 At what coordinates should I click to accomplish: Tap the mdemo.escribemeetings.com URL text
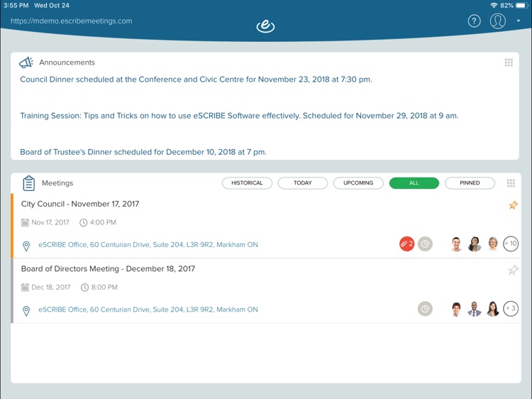point(71,21)
